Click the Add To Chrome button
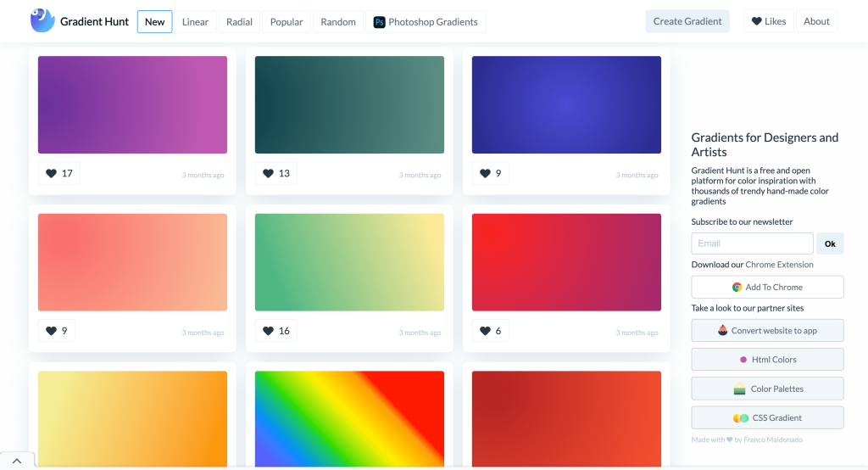Image resolution: width=868 pixels, height=470 pixels. click(767, 287)
